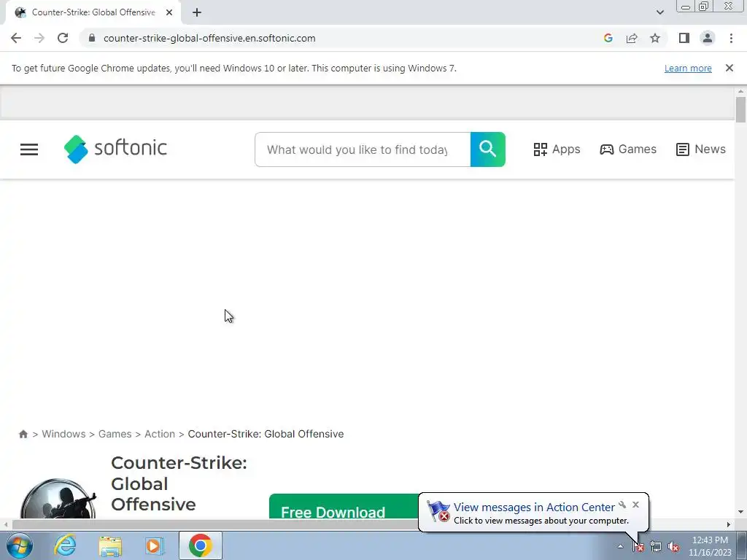Click the home breadcrumb icon
Screen dimensions: 747x560
pos(23,434)
